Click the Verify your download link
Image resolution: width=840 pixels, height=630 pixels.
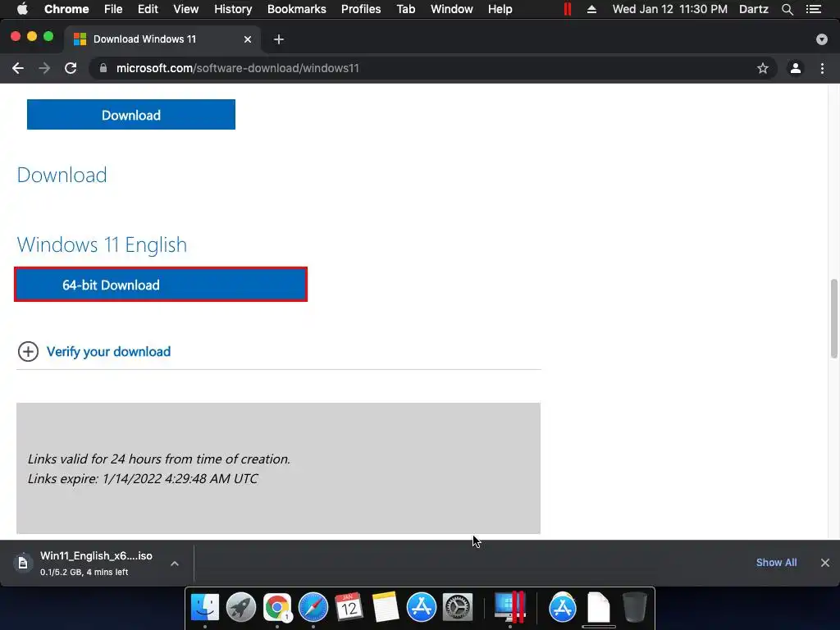(x=109, y=351)
